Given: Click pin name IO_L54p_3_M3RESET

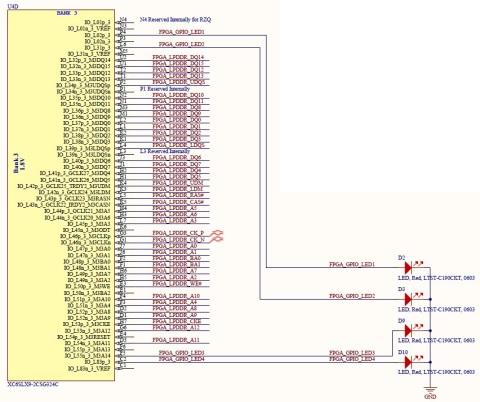Looking at the screenshot, I should (x=84, y=337).
